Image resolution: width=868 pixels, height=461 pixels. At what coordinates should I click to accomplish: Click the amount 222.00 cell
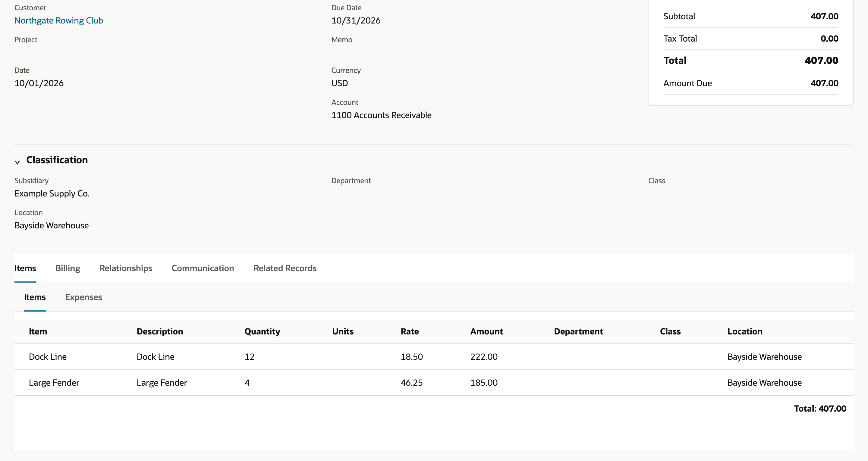(x=484, y=357)
